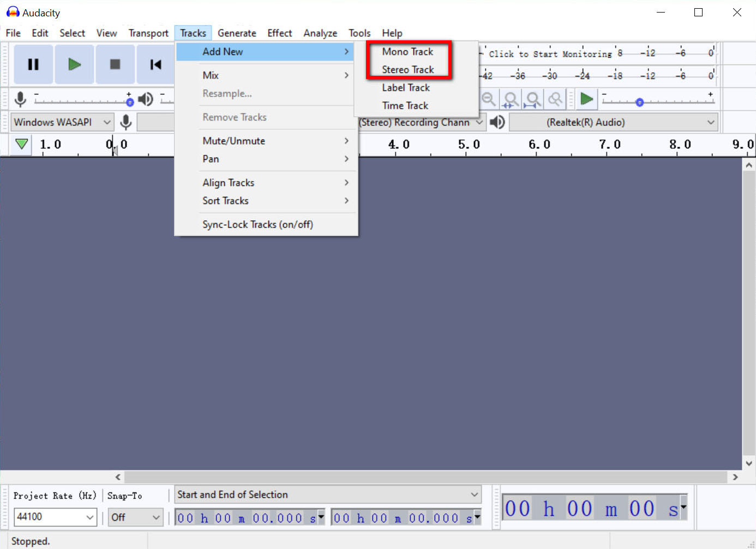Click the Fit Project to Width icon
This screenshot has height=549, width=756.
coord(533,99)
